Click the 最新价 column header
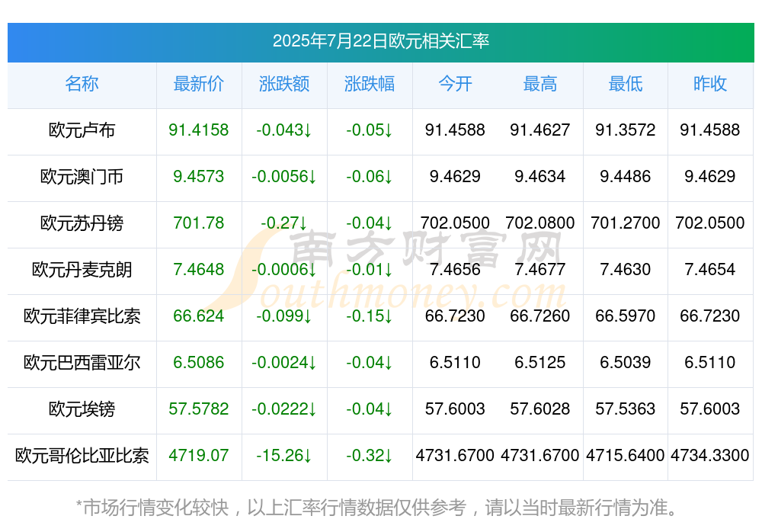Screen dimensions: 762x532 coord(198,84)
